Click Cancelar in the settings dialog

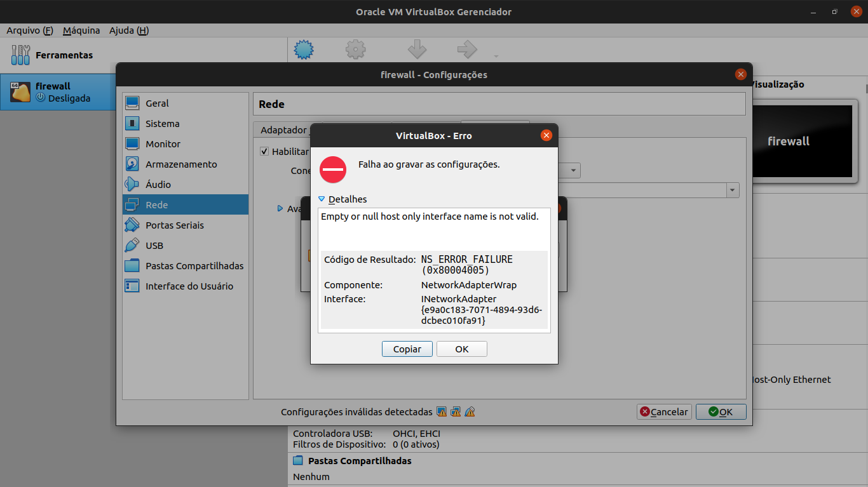664,412
